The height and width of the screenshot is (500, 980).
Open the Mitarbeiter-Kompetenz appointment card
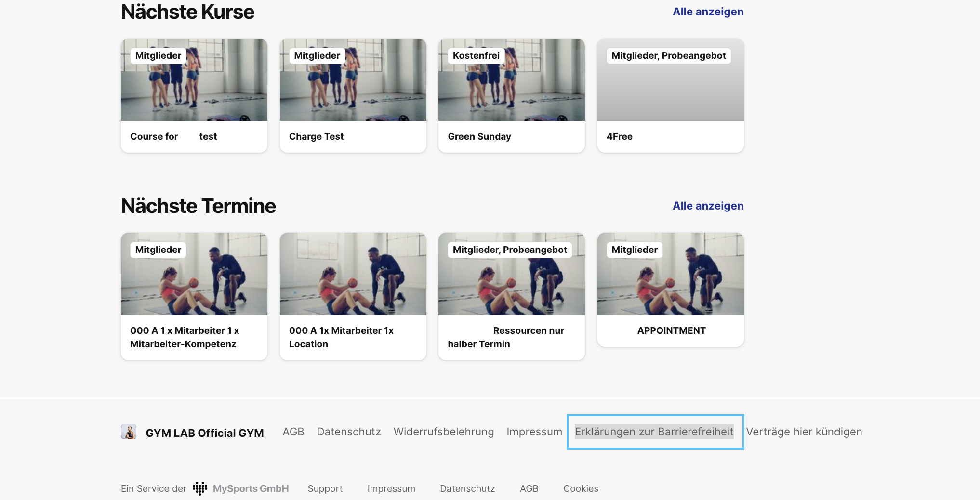click(x=194, y=296)
